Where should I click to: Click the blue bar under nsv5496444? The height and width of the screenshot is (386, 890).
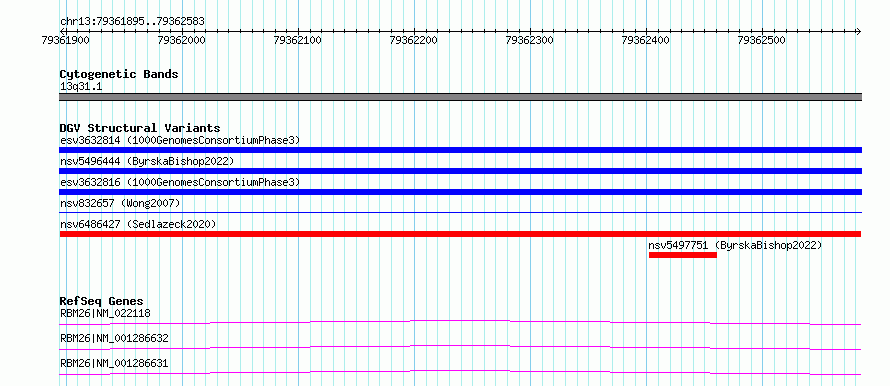(x=460, y=171)
